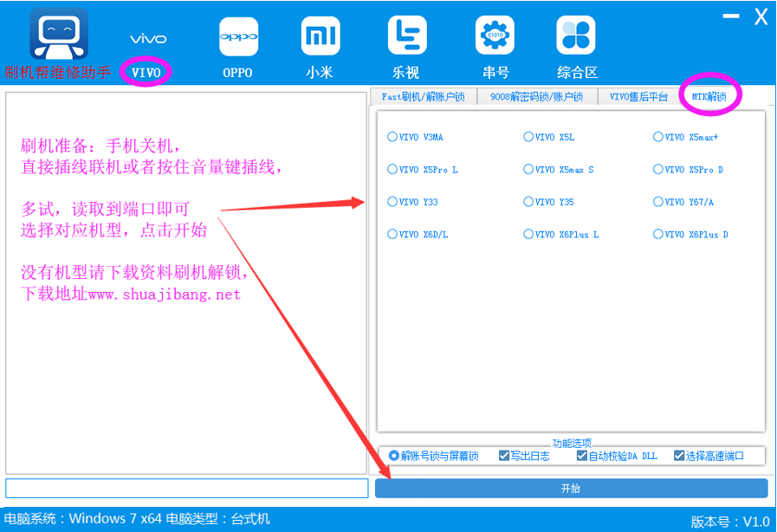Image resolution: width=777 pixels, height=532 pixels.
Task: Choose the VIVO Y67/A model
Action: coord(658,202)
